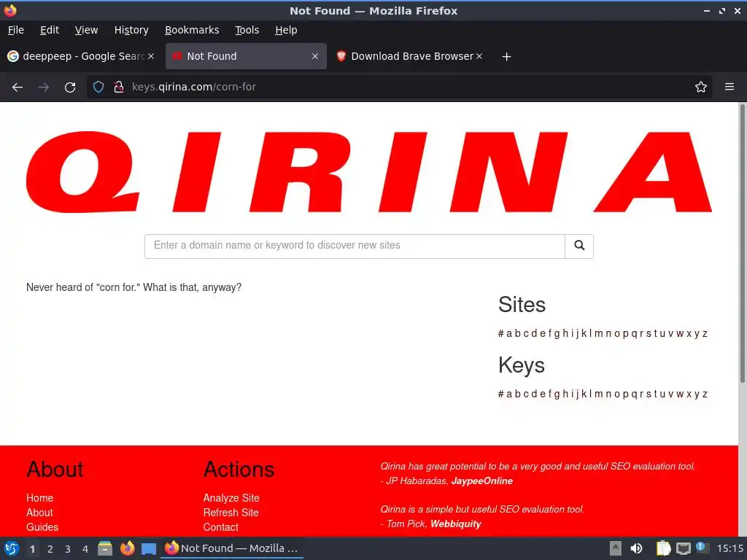
Task: Open the clipboard manager tray icon
Action: [x=662, y=548]
